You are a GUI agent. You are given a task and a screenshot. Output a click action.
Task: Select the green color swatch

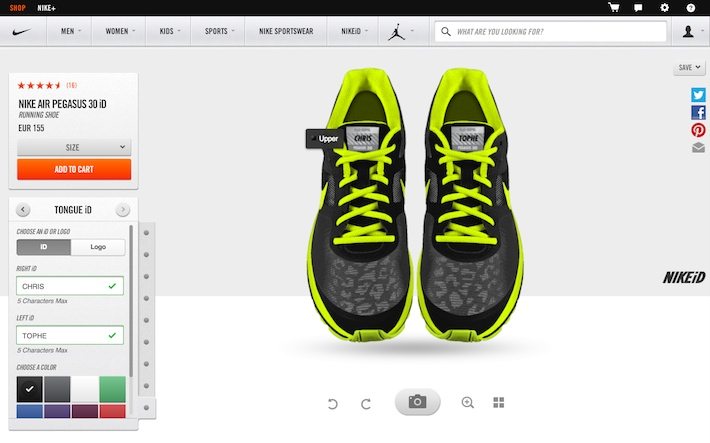112,389
